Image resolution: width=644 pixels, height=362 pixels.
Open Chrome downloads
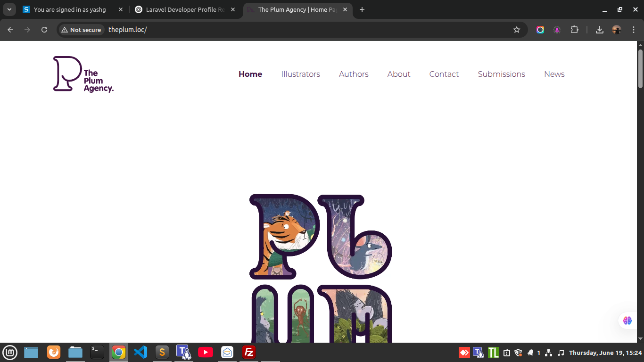pyautogui.click(x=600, y=30)
